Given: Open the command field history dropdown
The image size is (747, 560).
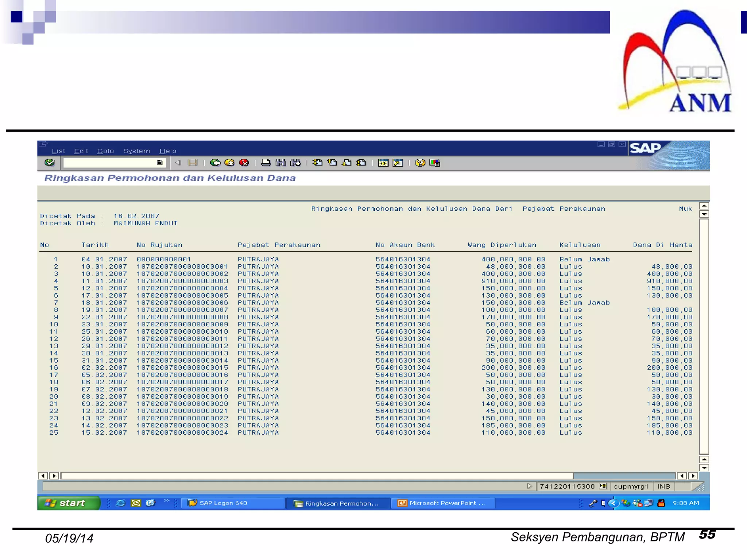Looking at the screenshot, I should (x=159, y=163).
